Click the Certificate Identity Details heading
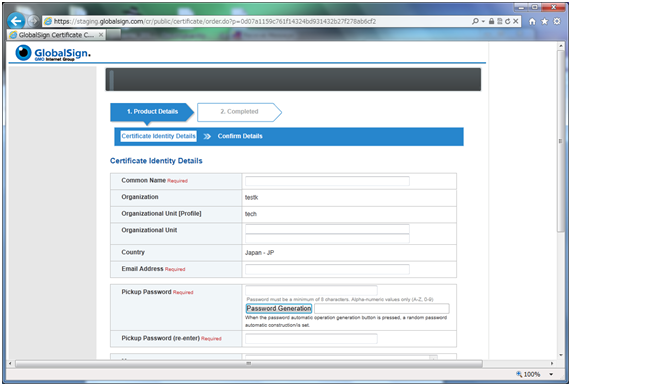 tap(156, 161)
